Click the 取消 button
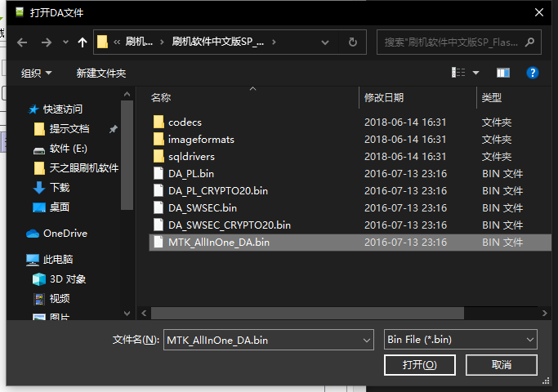Screen dimensions: 558x392 tap(502, 365)
